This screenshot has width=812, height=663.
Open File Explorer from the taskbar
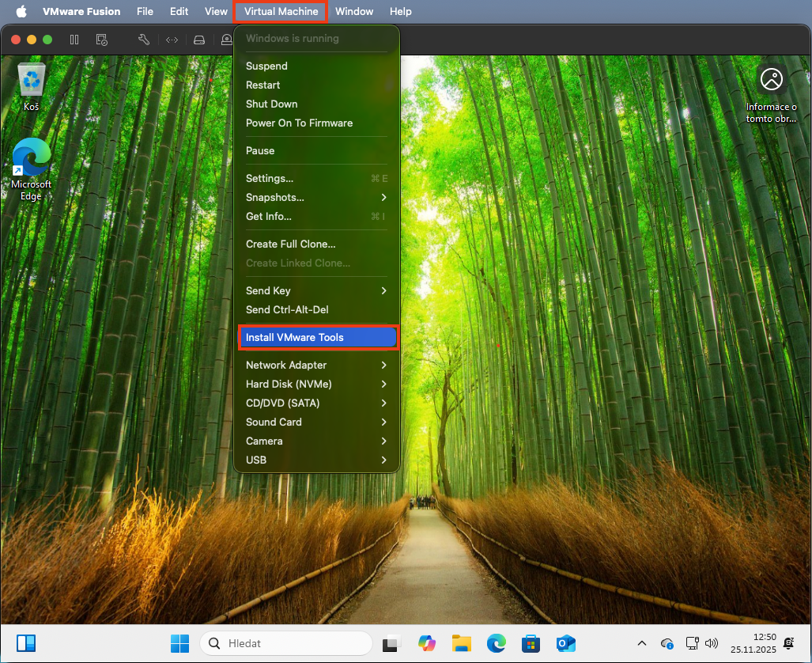(x=462, y=643)
